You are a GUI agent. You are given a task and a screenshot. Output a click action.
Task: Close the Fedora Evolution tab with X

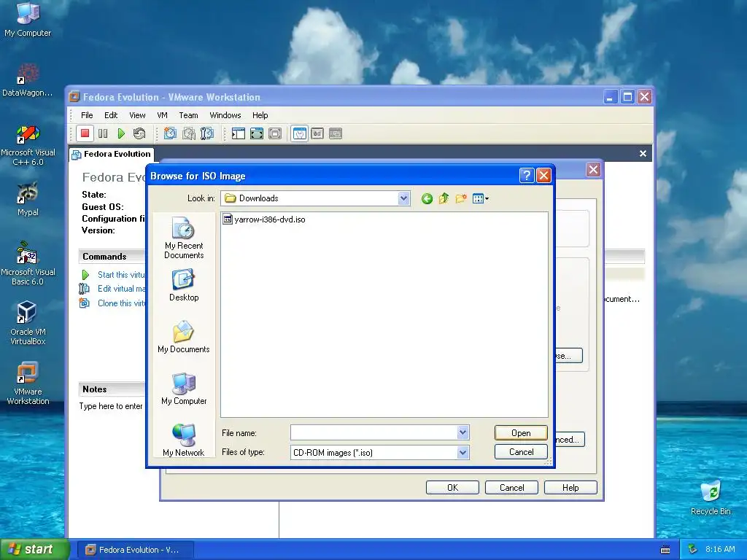(643, 153)
